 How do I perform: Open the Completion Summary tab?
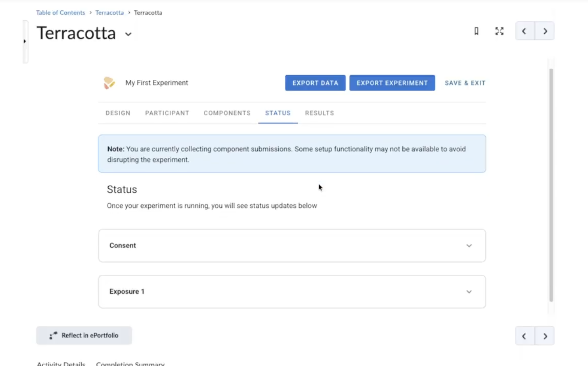130,364
